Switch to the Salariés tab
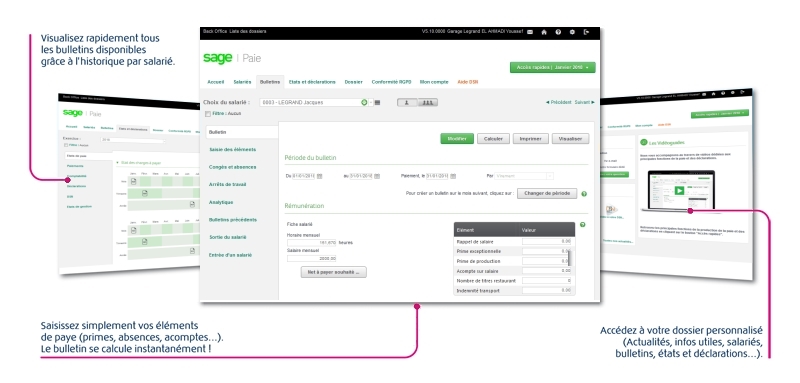The image size is (800, 383). point(242,82)
